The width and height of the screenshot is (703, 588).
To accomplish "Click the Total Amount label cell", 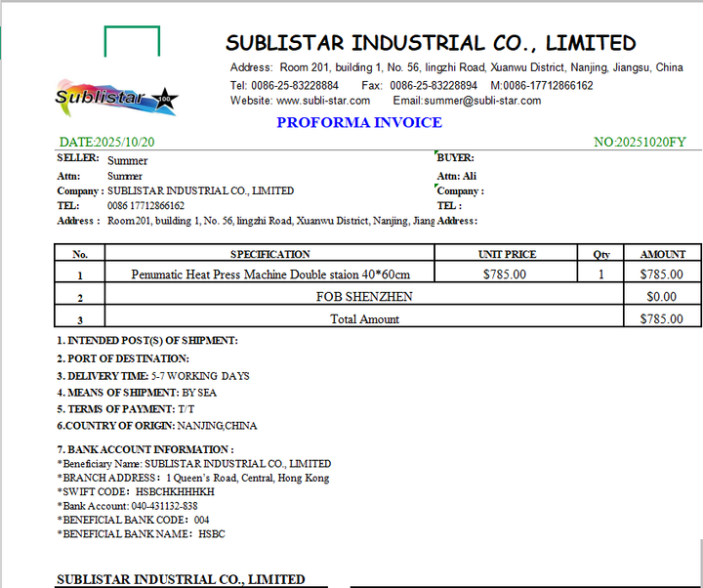I will tap(363, 318).
